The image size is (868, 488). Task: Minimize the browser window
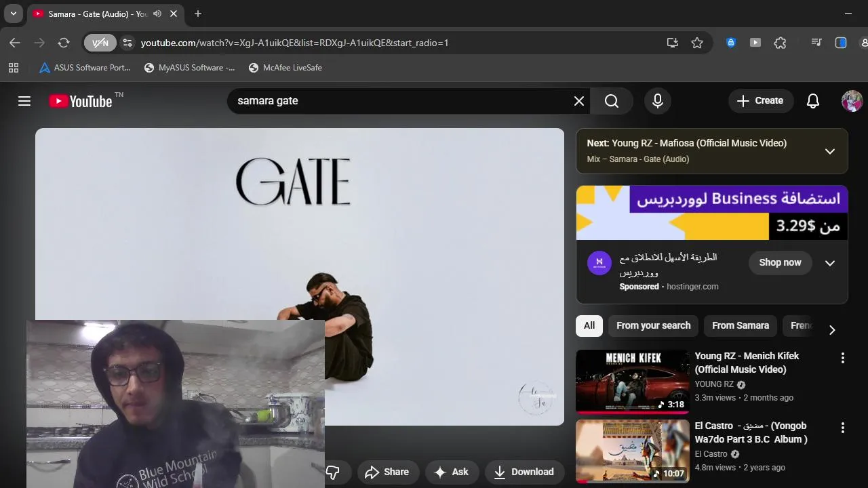point(848,14)
